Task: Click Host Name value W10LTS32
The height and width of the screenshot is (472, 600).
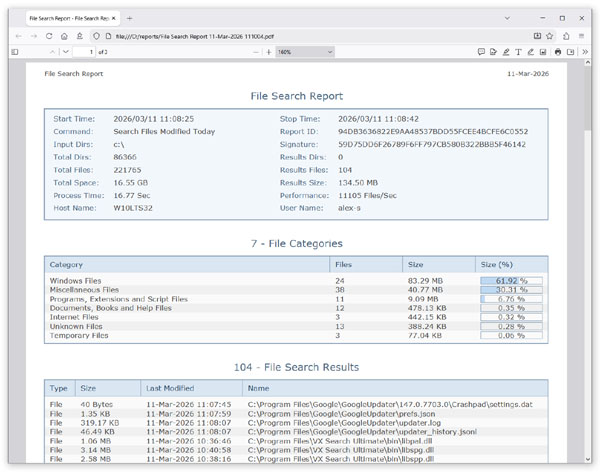Action: [133, 208]
